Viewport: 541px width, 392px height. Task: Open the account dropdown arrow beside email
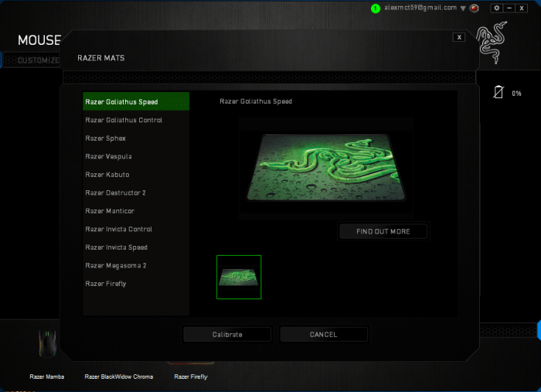coord(463,9)
